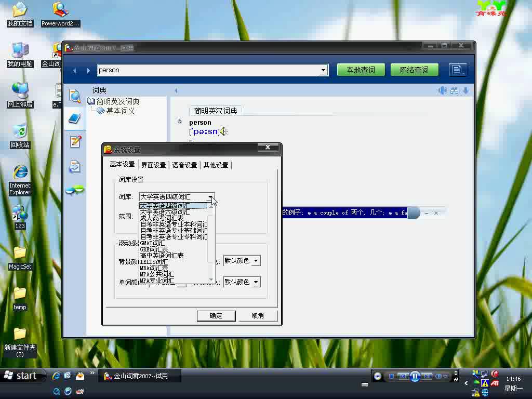This screenshot has width=532, height=399.
Task: Switch to 界面设置 tab
Action: coord(153,165)
